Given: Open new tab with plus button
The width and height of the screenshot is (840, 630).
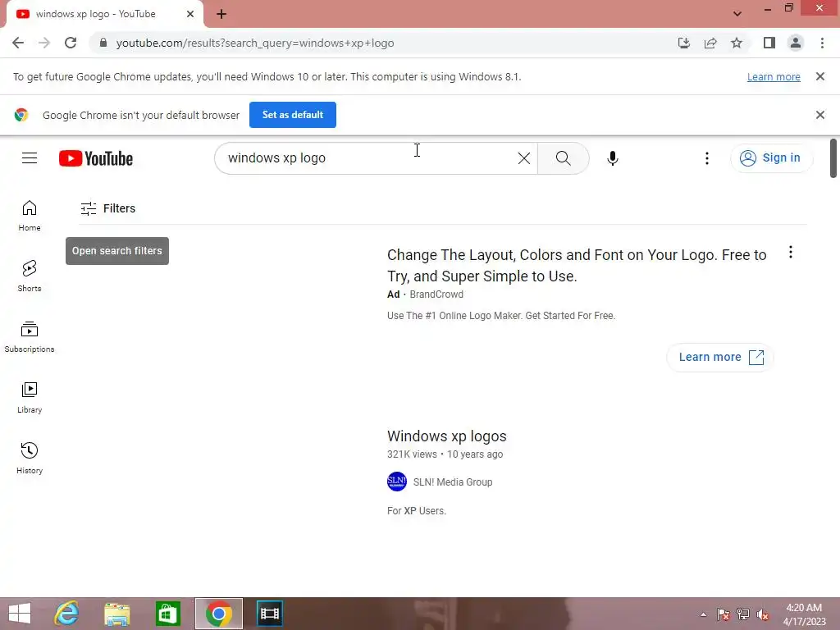Looking at the screenshot, I should pos(221,14).
